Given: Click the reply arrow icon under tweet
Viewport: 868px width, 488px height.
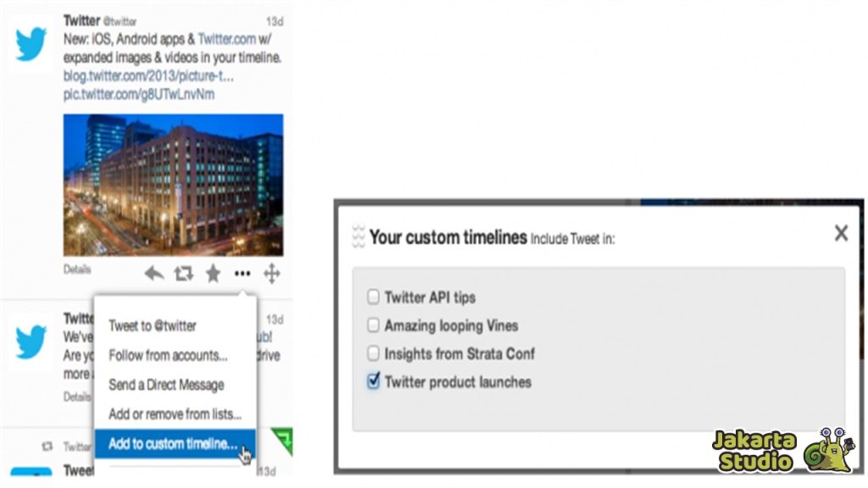Looking at the screenshot, I should pos(154,274).
